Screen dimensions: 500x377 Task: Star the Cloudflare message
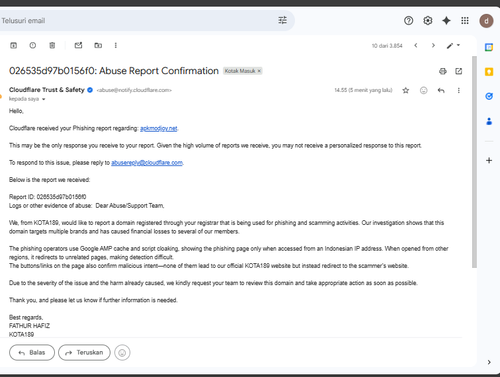click(406, 90)
